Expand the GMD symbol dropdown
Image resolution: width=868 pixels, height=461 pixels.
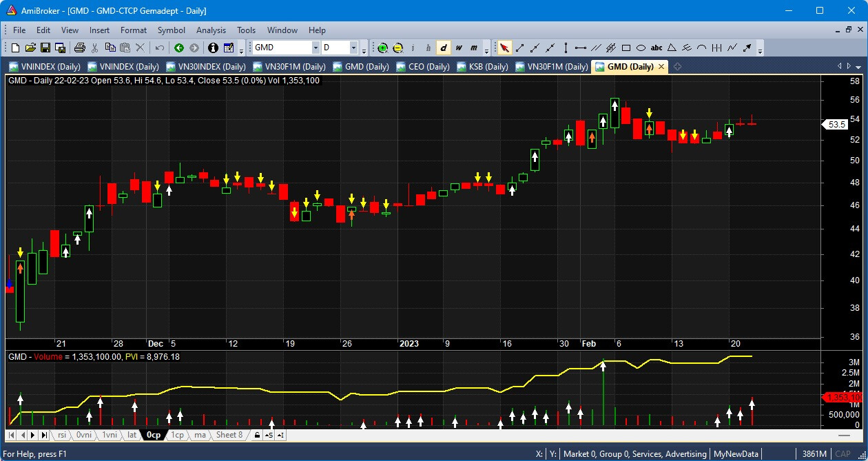click(x=316, y=48)
